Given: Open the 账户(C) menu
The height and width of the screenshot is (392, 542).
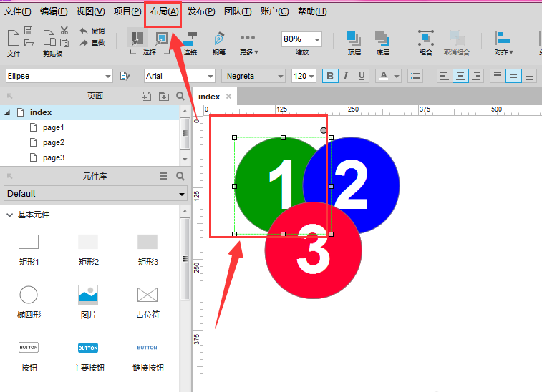Looking at the screenshot, I should [274, 11].
